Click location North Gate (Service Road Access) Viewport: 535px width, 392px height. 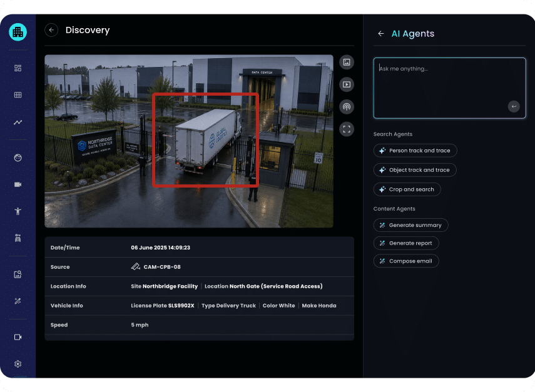pos(276,286)
